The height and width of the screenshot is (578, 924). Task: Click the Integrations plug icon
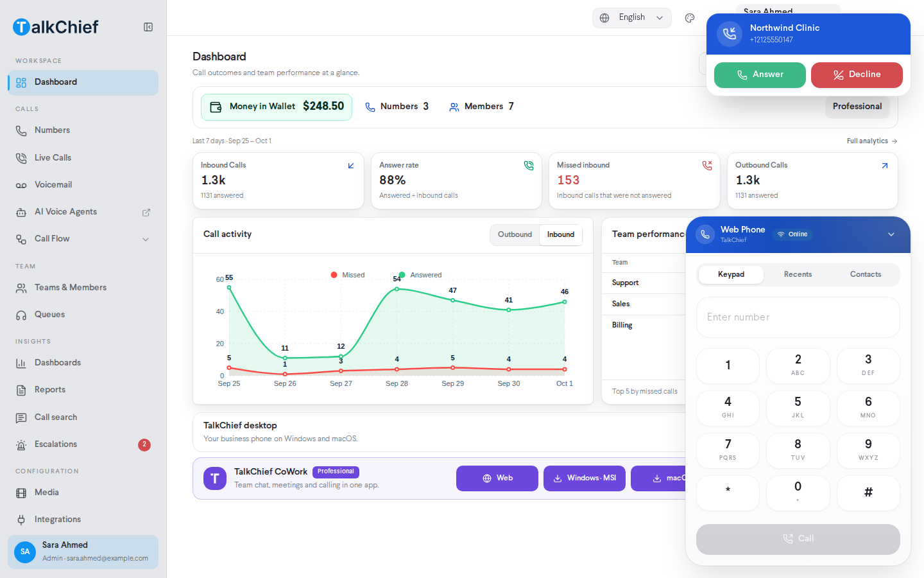pyautogui.click(x=21, y=520)
